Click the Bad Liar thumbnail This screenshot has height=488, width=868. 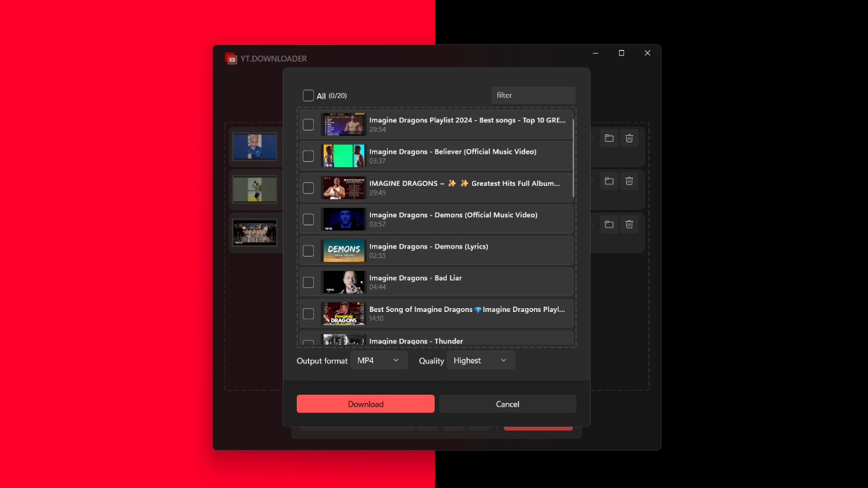point(344,283)
